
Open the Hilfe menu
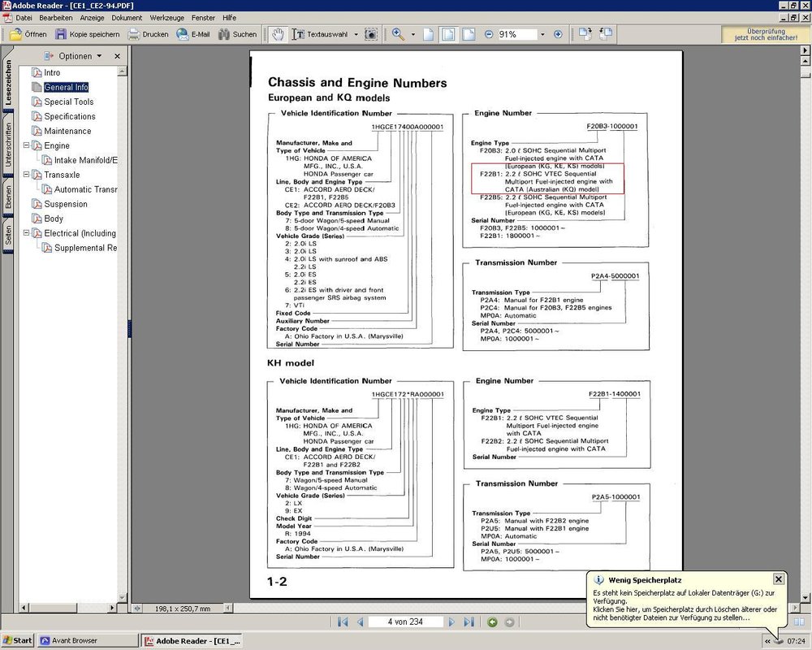230,18
